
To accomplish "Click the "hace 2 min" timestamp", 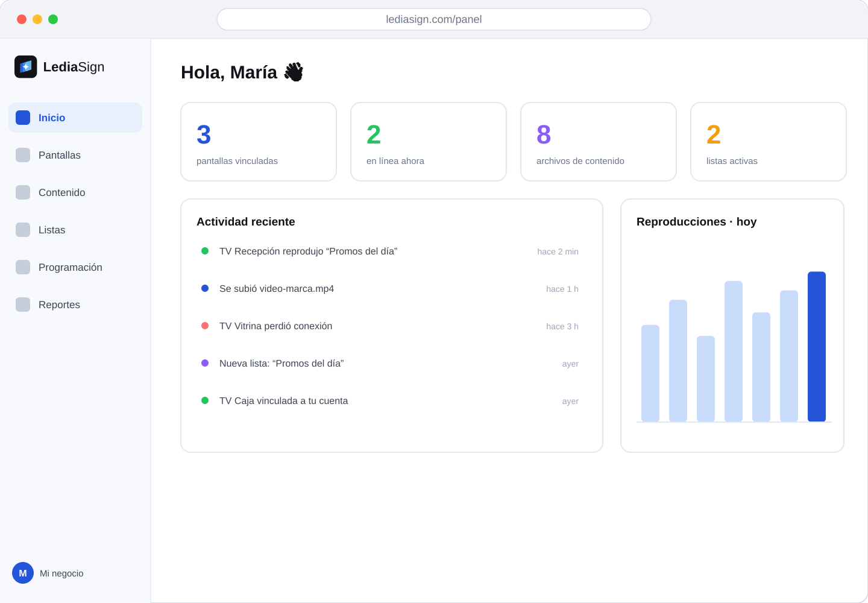I will coord(558,251).
